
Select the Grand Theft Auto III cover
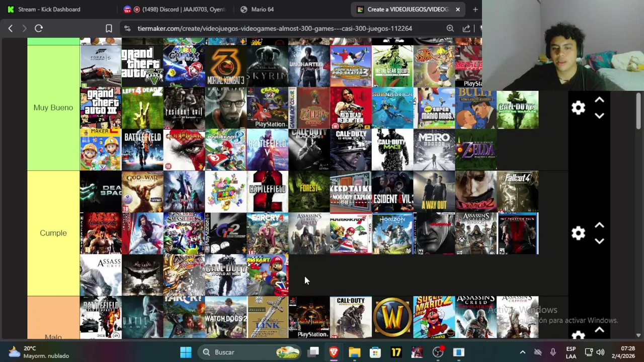(x=101, y=108)
